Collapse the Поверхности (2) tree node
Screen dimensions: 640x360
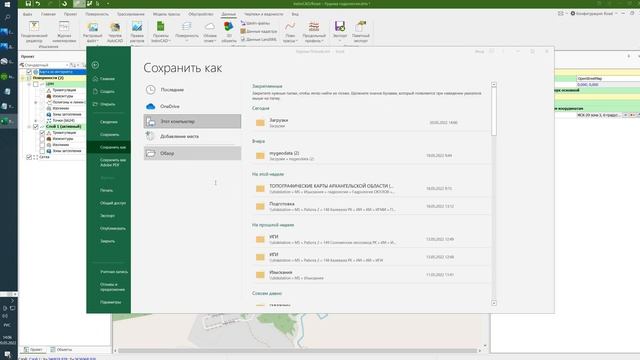[23, 78]
